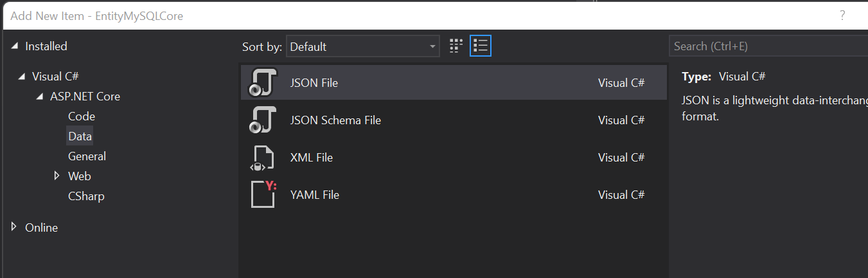Collapse the Visual C# tree node
This screenshot has height=278, width=868.
22,77
